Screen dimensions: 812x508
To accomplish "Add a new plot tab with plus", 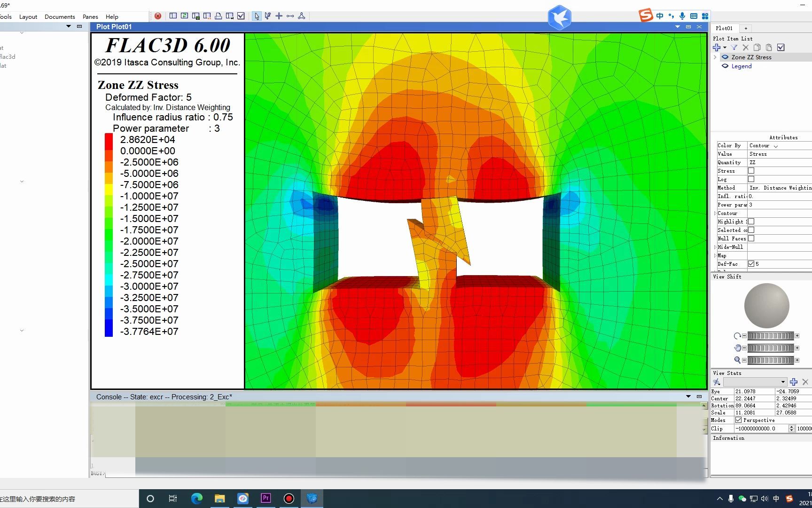I will tap(746, 28).
